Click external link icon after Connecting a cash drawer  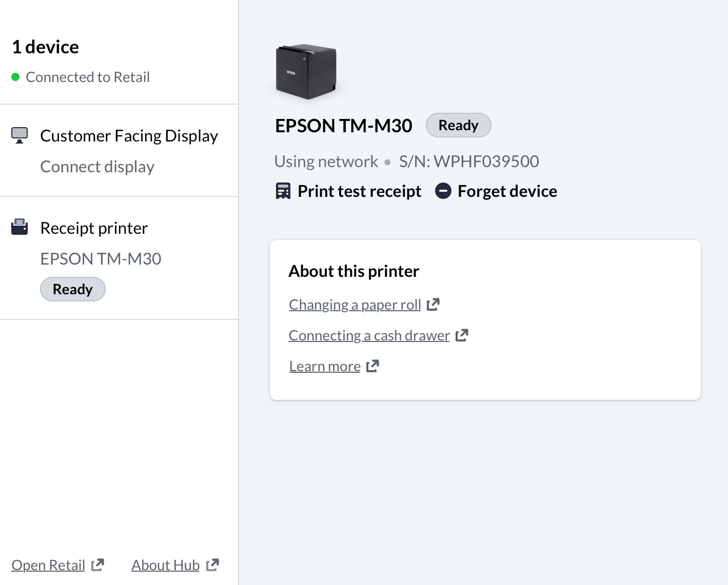(462, 335)
